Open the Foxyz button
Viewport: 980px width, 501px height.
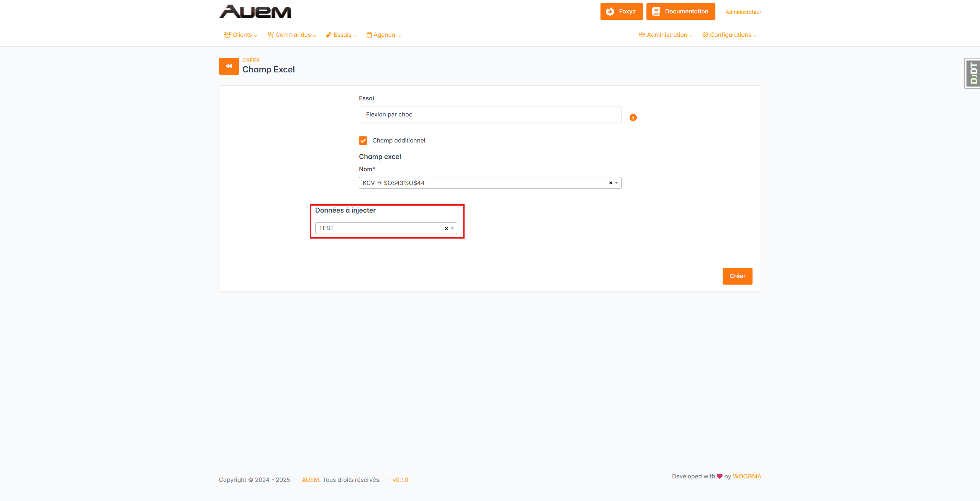[621, 11]
